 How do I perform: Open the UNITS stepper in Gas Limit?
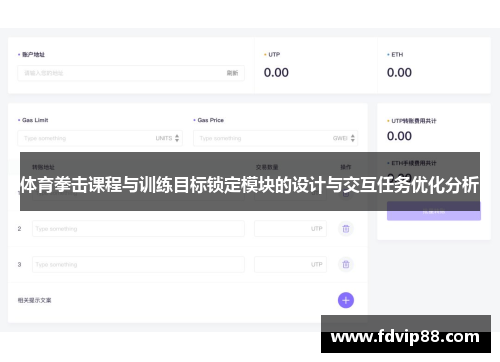177,138
